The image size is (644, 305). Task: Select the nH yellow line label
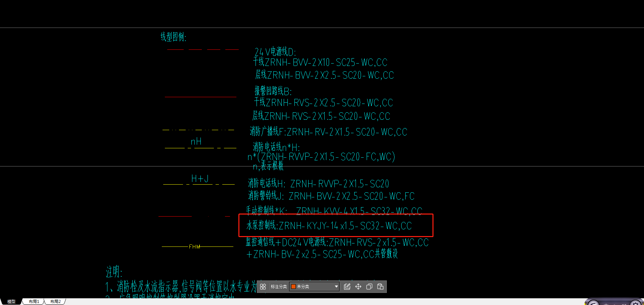click(x=196, y=142)
